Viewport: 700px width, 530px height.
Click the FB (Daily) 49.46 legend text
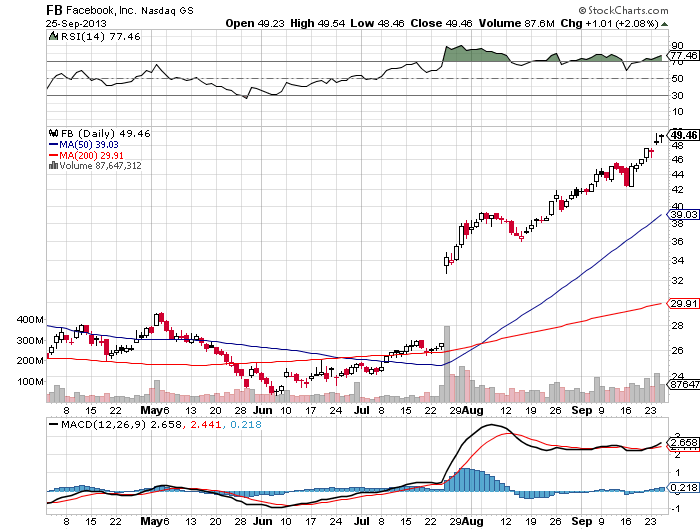105,134
